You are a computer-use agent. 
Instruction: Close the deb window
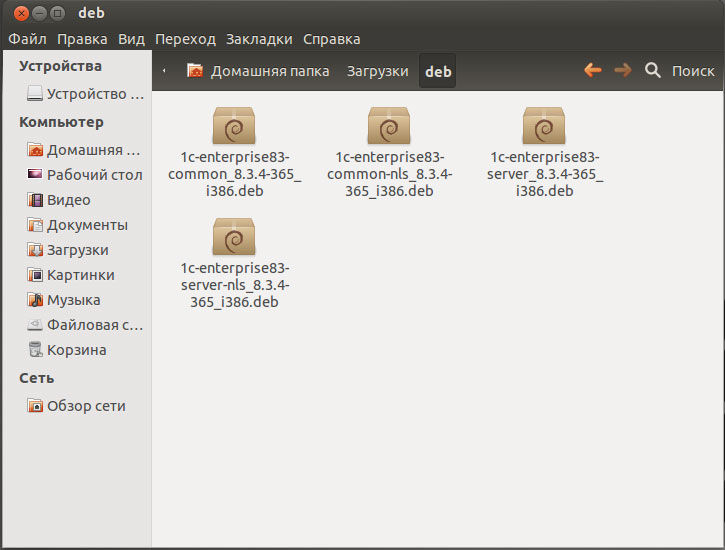[x=21, y=13]
